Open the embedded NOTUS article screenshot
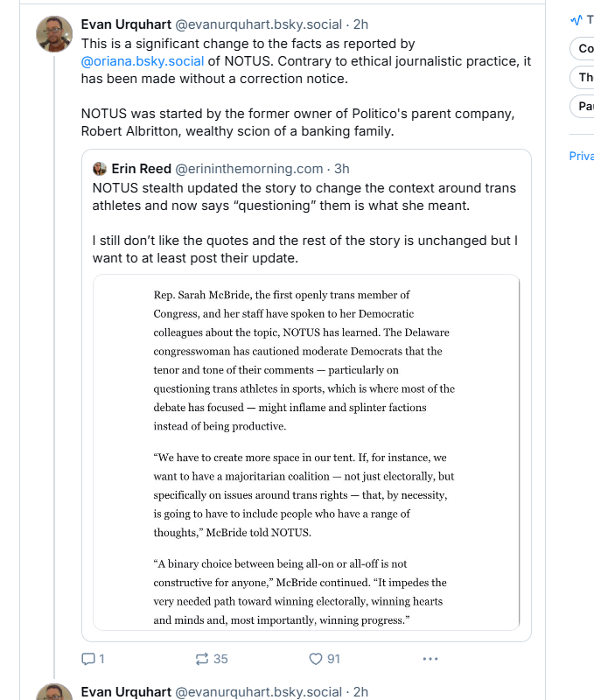Image resolution: width=594 pixels, height=700 pixels. click(305, 452)
